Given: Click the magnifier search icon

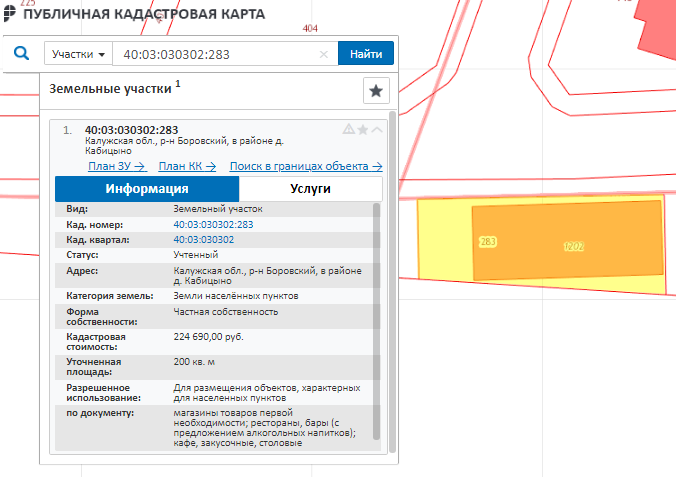Looking at the screenshot, I should click(x=21, y=54).
